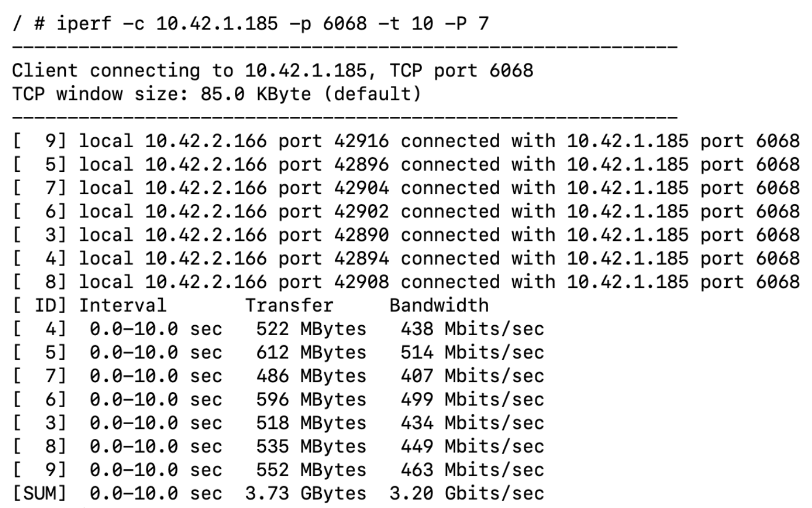The image size is (812, 508).
Task: Click the "Transfer" column header
Action: tap(289, 305)
